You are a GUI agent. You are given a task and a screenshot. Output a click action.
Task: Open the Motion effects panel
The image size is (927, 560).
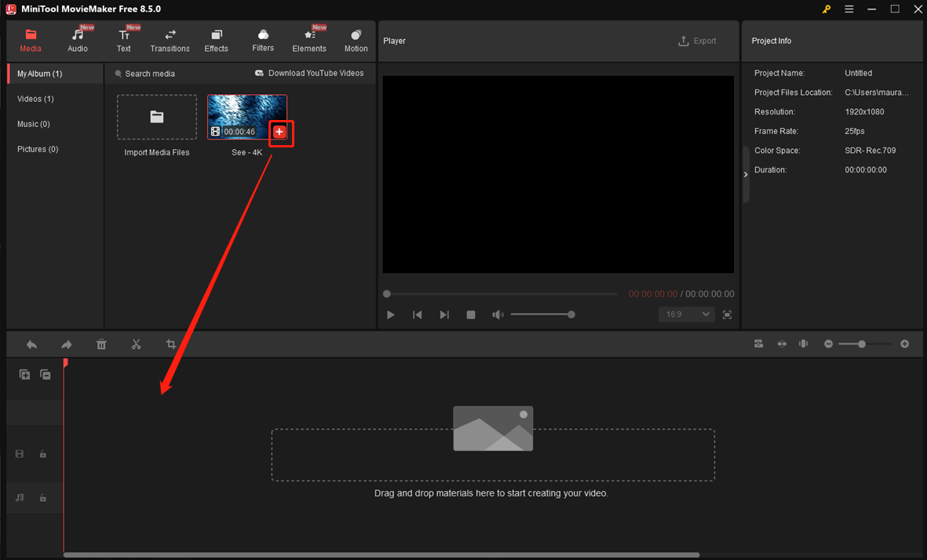pos(356,39)
